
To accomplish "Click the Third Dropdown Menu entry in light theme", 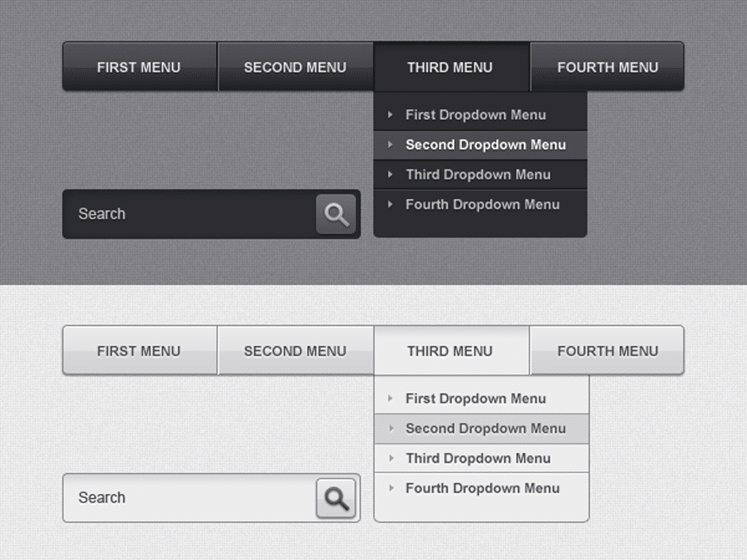I will (478, 458).
